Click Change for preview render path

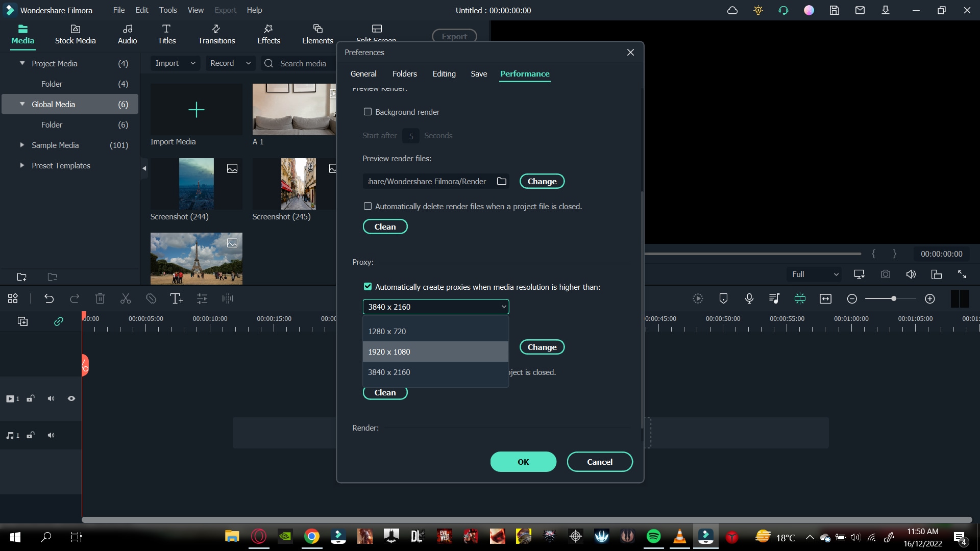pyautogui.click(x=541, y=181)
